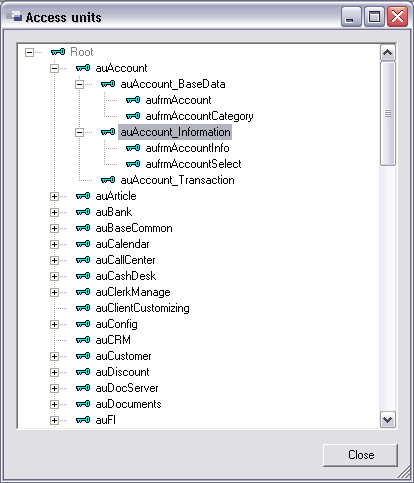
Task: Click key icon next to auConfig
Action: [83, 324]
